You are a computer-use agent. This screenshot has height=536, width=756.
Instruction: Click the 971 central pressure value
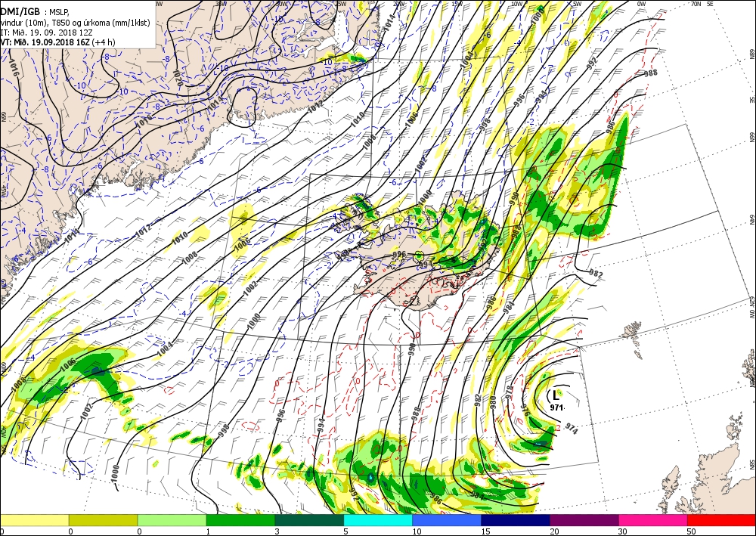tap(556, 407)
